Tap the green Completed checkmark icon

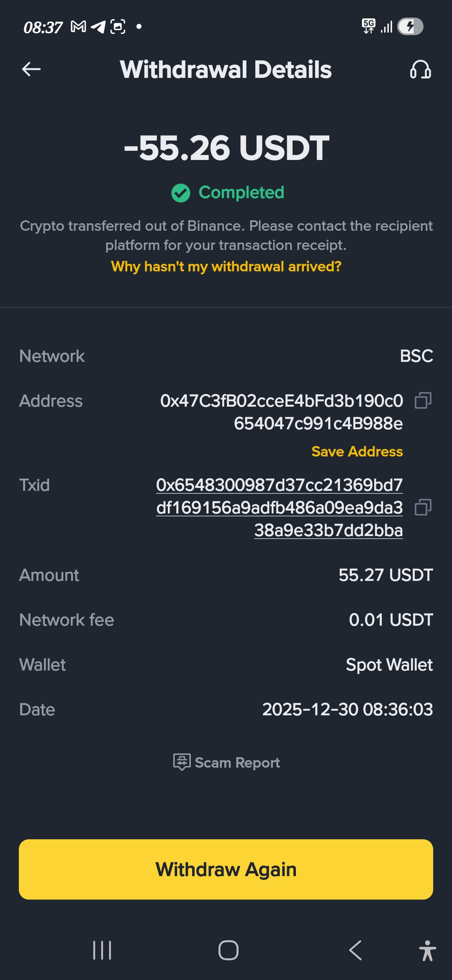[x=181, y=193]
